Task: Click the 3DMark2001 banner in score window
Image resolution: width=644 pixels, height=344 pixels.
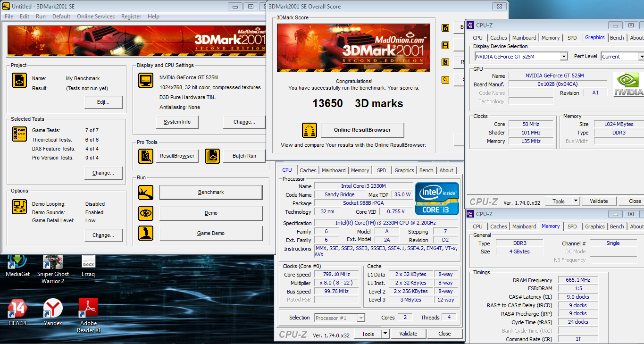Action: click(x=354, y=48)
